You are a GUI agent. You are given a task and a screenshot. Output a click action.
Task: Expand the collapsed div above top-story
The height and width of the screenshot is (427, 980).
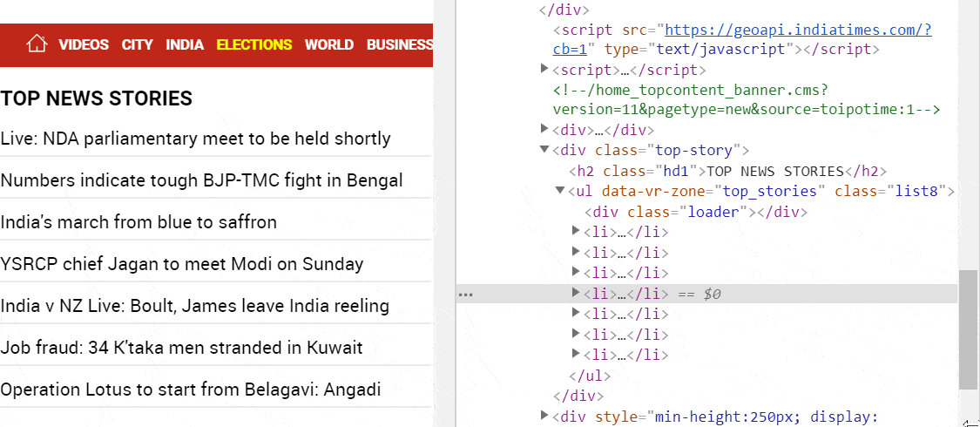tap(544, 129)
